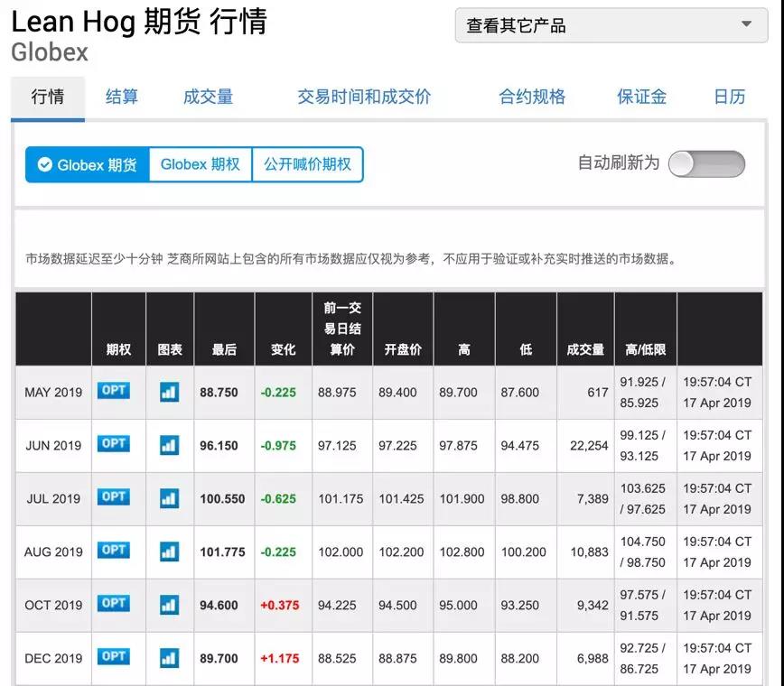The height and width of the screenshot is (686, 784).
Task: Open the 查看其它产品 dropdown
Action: coord(611,25)
